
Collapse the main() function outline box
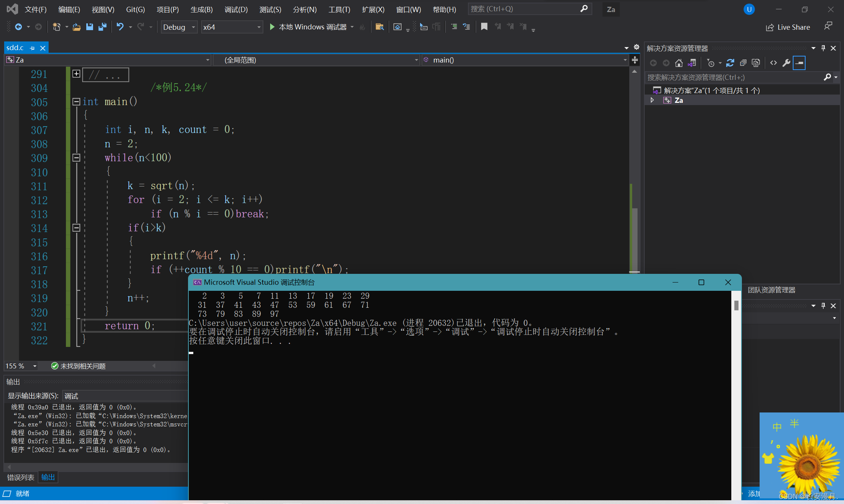(x=76, y=102)
